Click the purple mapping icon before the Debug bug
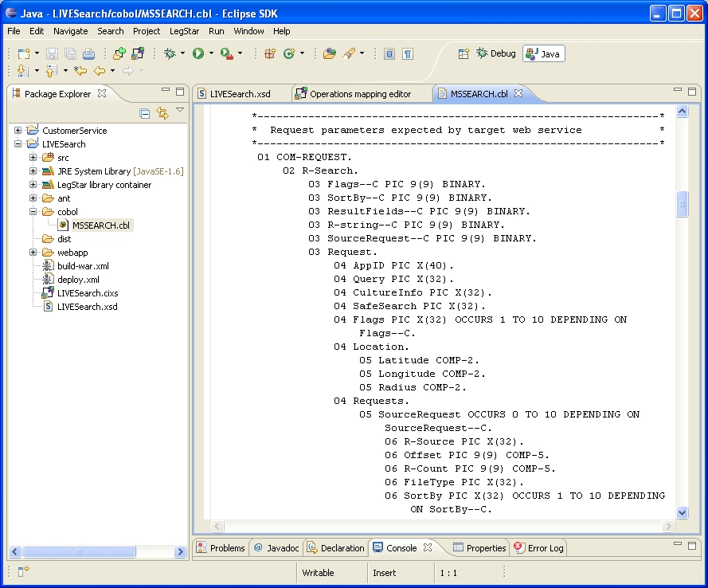The image size is (708, 588). [x=138, y=53]
